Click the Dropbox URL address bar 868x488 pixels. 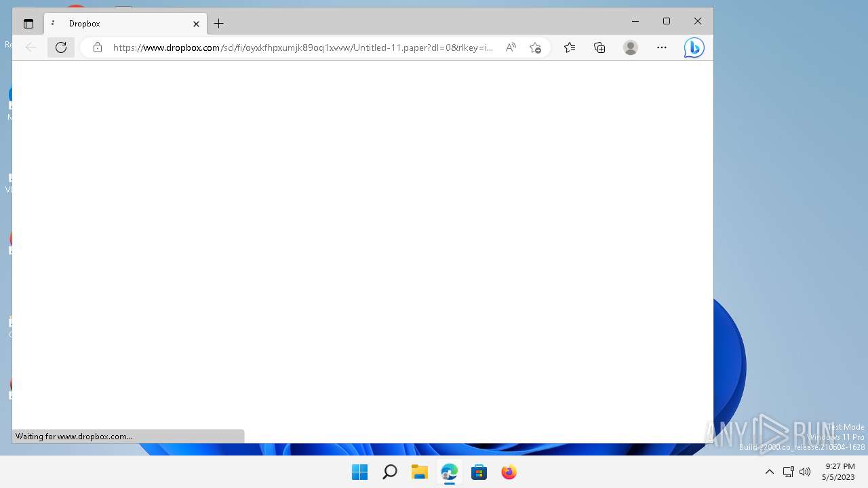click(303, 47)
